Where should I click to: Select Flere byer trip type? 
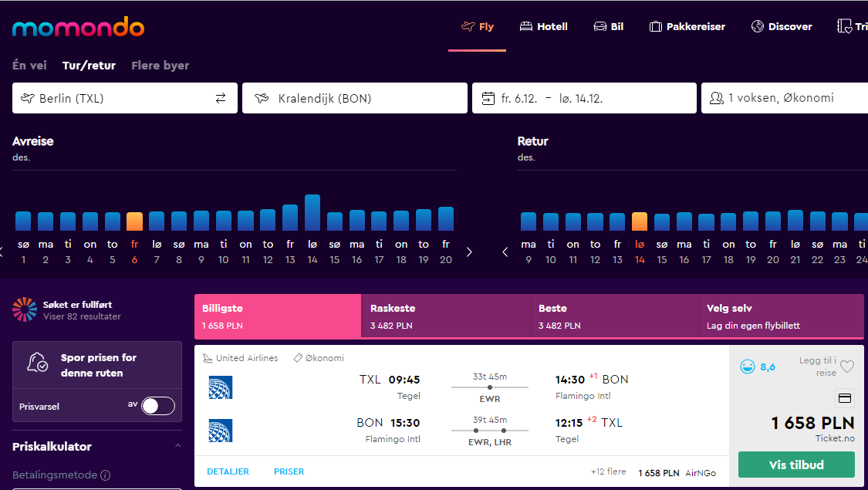point(160,66)
